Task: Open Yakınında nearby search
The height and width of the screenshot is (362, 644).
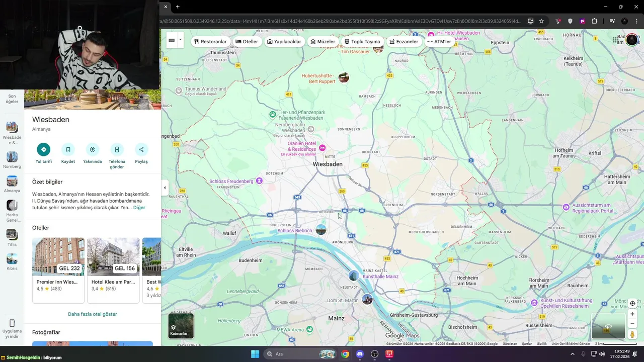Action: (93, 149)
